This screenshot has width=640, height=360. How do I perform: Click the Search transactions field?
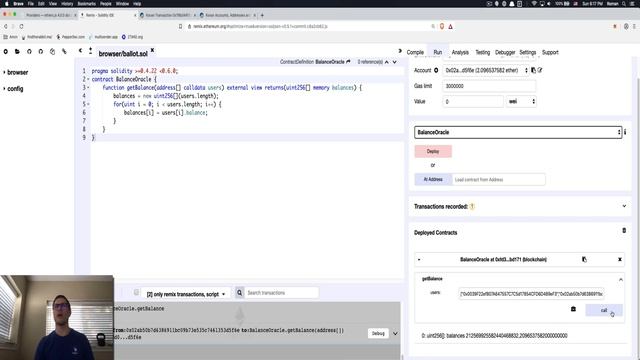[x=282, y=293]
